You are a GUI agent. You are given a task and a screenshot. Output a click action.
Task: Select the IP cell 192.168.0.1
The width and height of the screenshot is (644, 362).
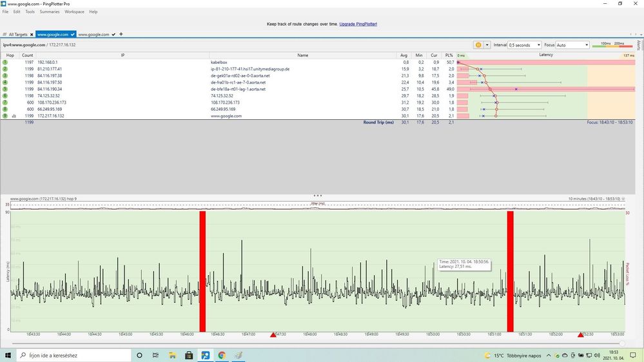click(x=48, y=62)
